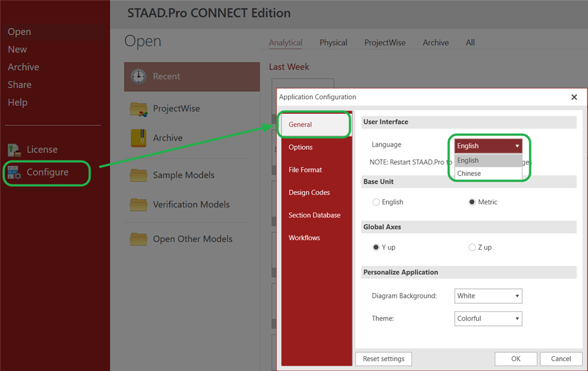Image resolution: width=588 pixels, height=371 pixels.
Task: Click the License key icon
Action: coord(14,150)
